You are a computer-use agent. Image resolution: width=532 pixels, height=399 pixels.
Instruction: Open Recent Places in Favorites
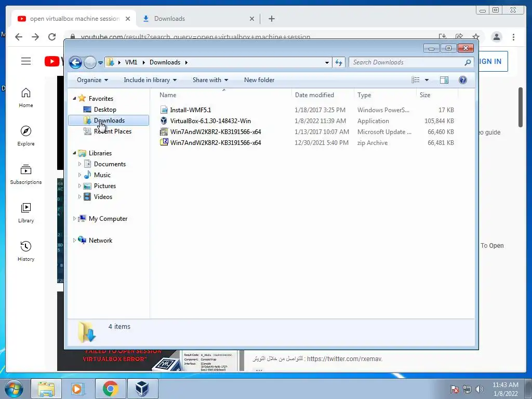(x=113, y=131)
